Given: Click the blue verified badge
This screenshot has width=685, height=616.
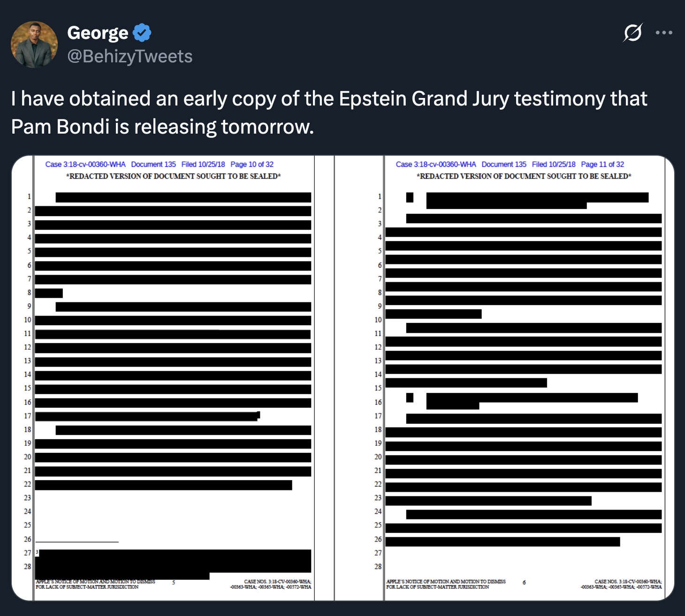Looking at the screenshot, I should tap(142, 33).
